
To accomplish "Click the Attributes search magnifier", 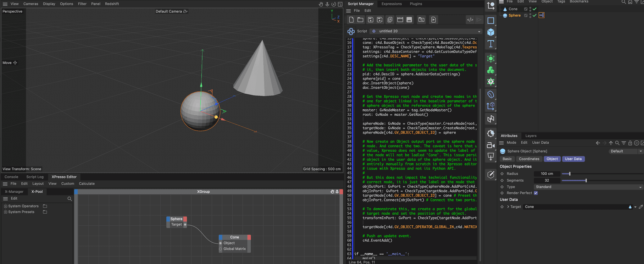I will (x=617, y=143).
